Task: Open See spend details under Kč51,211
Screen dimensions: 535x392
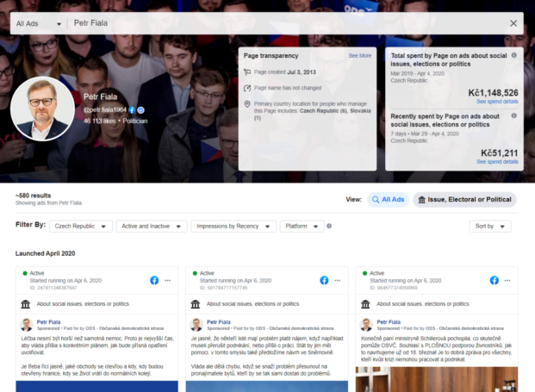Action: (x=497, y=162)
